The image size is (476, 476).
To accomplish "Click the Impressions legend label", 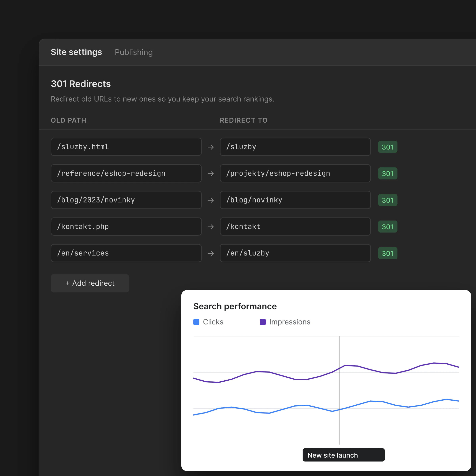I will (290, 322).
